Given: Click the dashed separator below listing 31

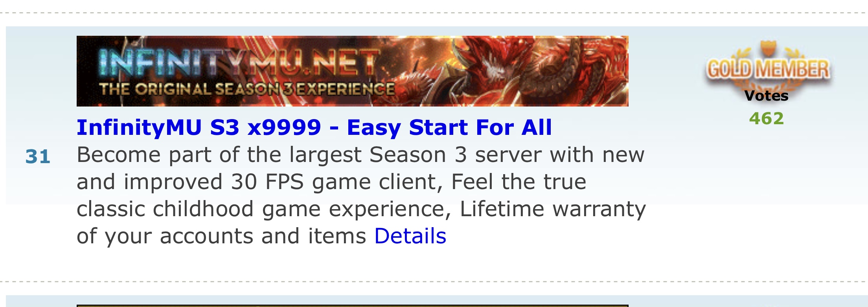Looking at the screenshot, I should click(434, 281).
